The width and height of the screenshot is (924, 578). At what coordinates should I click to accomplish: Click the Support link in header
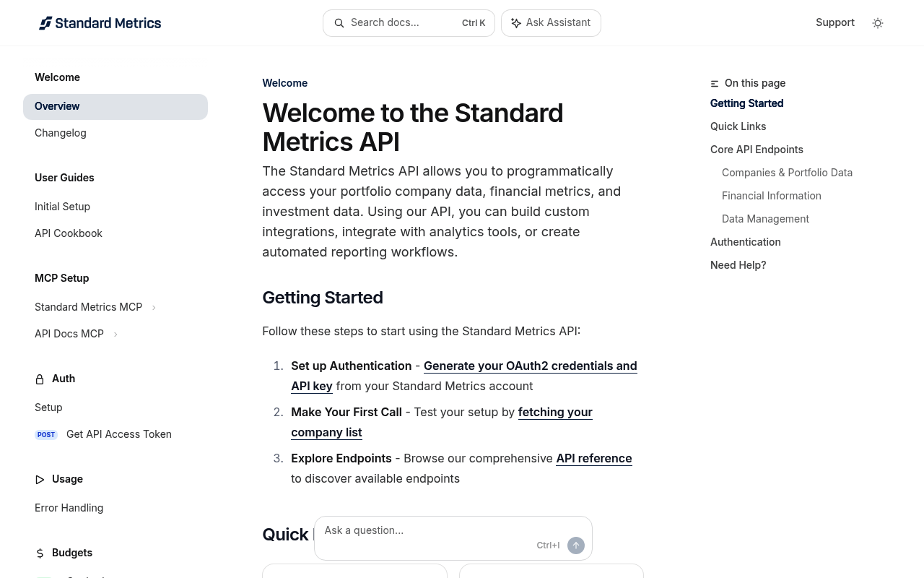click(835, 22)
